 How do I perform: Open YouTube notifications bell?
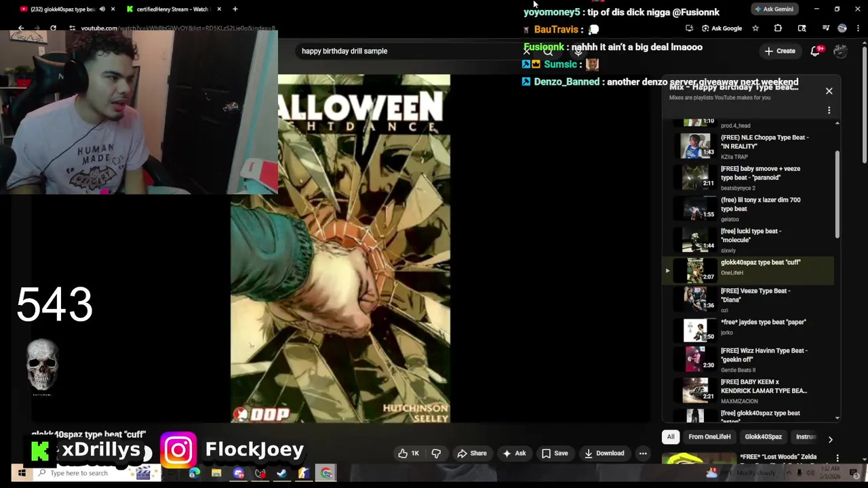816,51
